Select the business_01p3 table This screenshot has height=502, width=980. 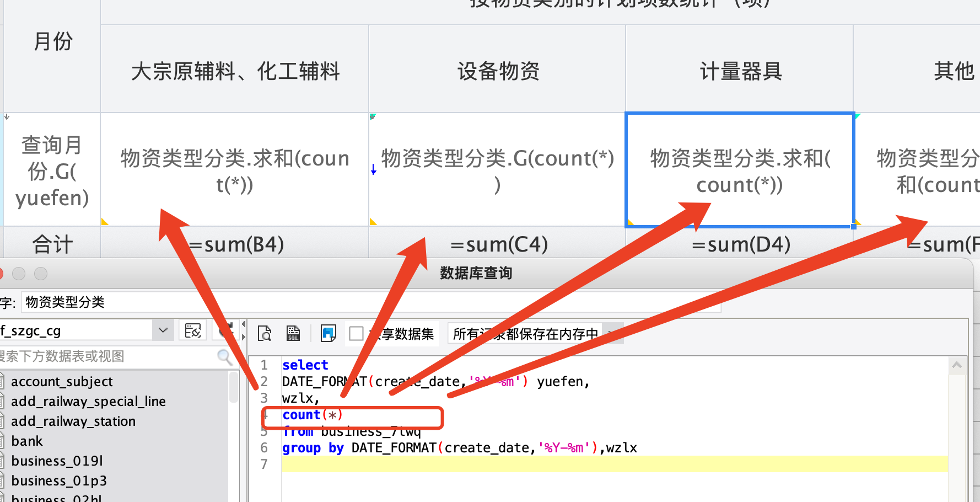[x=58, y=481]
